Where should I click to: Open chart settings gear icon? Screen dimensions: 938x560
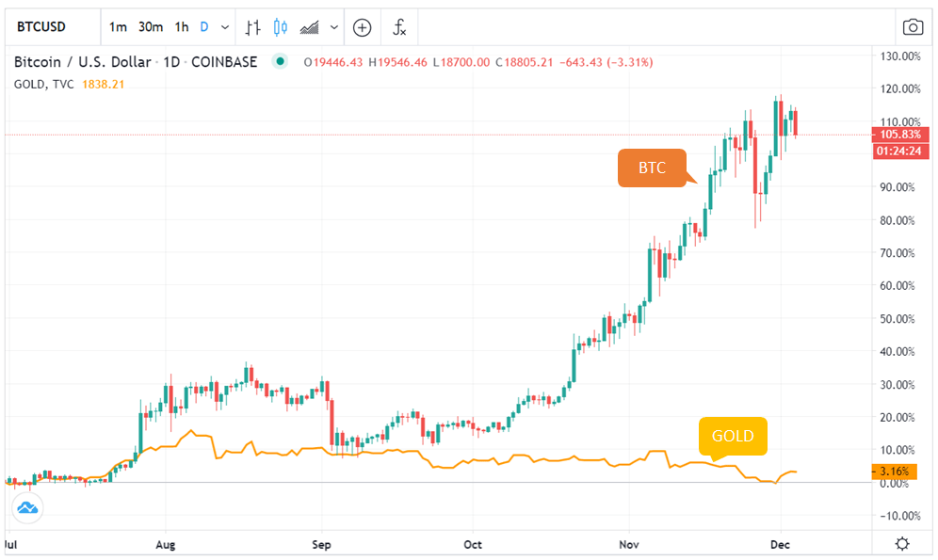[x=902, y=544]
